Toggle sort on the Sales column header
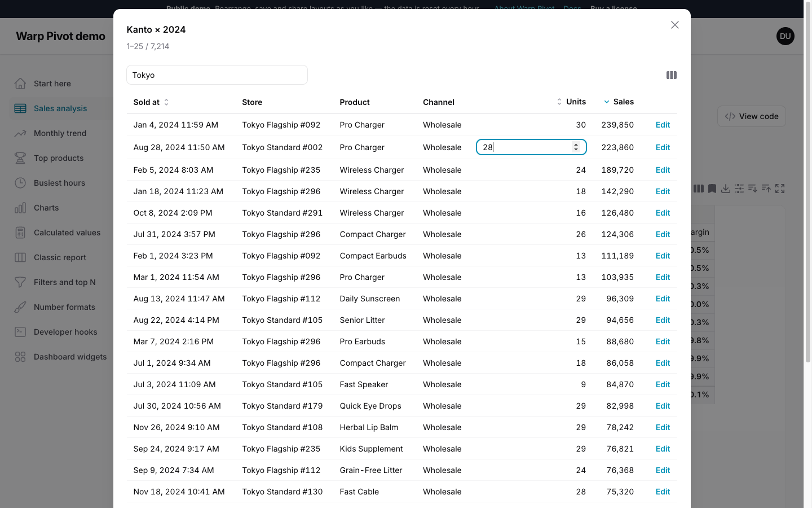This screenshot has width=812, height=508. coord(619,102)
